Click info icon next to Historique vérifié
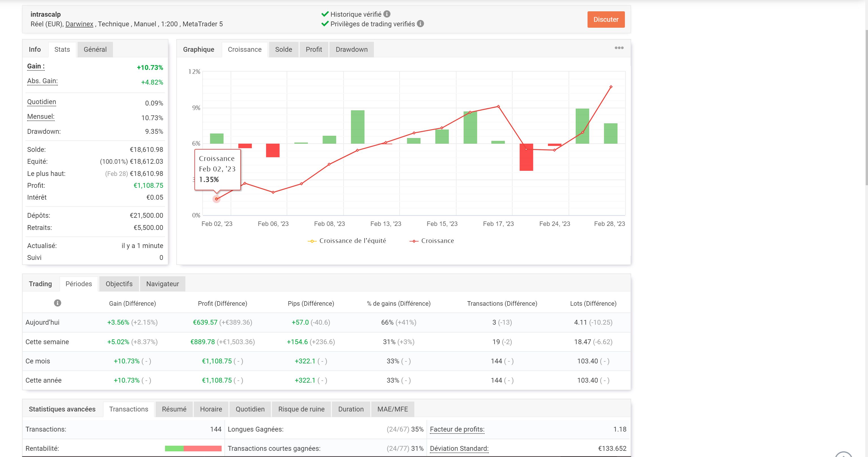 click(x=387, y=14)
